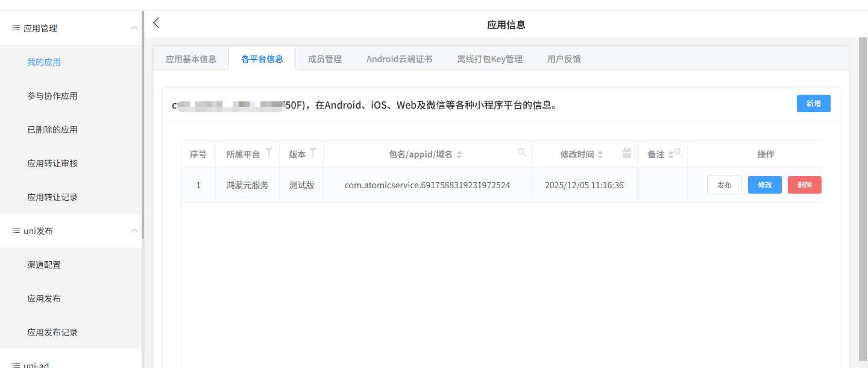Screen dimensions: 868x368
Task: Switch to the 应用基本信息 tab
Action: pos(191,59)
